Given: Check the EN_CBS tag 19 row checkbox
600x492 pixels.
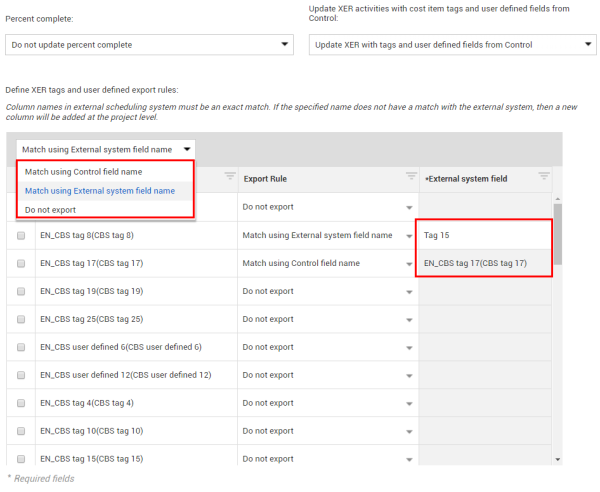Looking at the screenshot, I should pyautogui.click(x=21, y=292).
